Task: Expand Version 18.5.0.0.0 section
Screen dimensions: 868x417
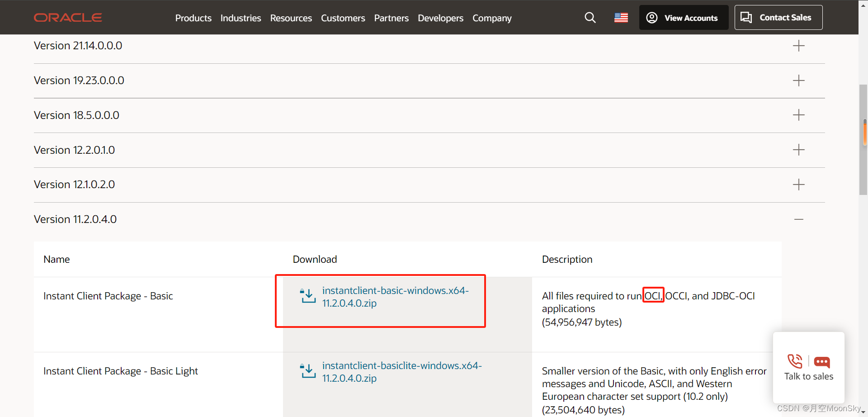Action: (799, 115)
